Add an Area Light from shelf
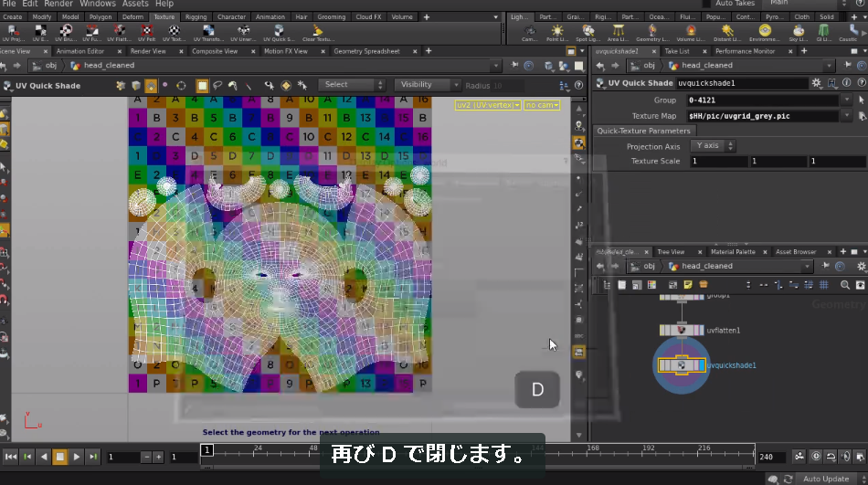The width and height of the screenshot is (868, 485). [618, 33]
